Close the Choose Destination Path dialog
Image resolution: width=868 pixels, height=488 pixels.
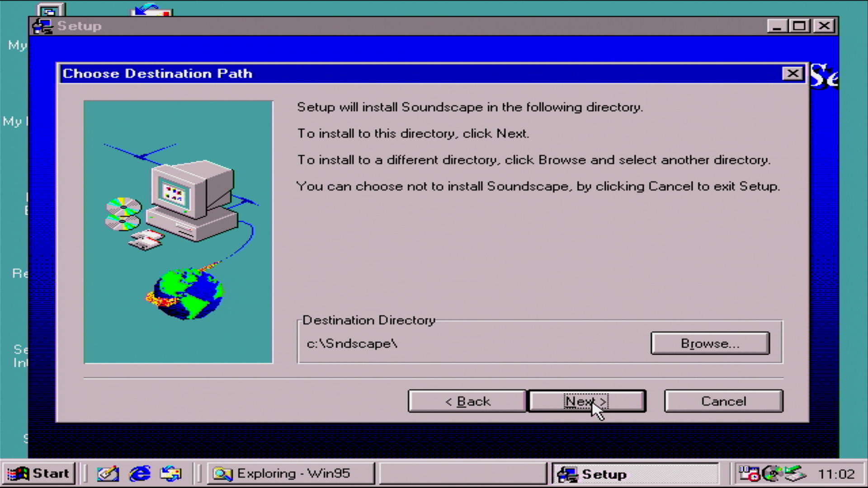pos(792,74)
